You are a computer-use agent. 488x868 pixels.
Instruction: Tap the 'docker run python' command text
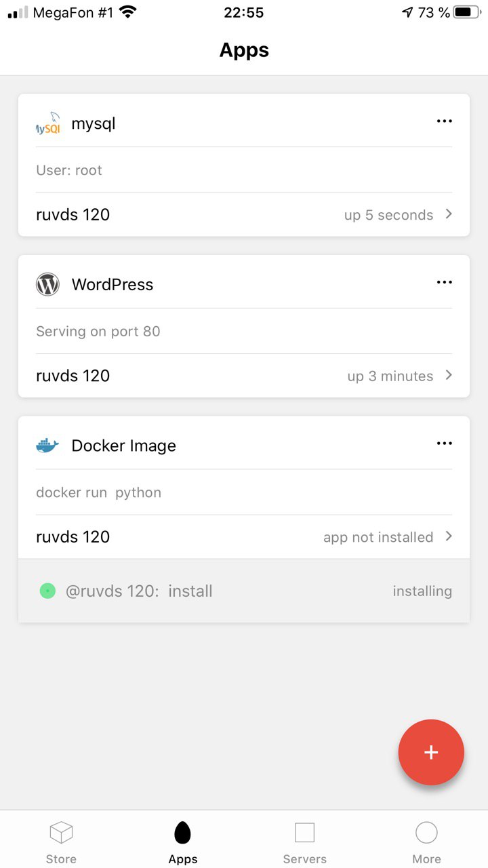pos(99,492)
